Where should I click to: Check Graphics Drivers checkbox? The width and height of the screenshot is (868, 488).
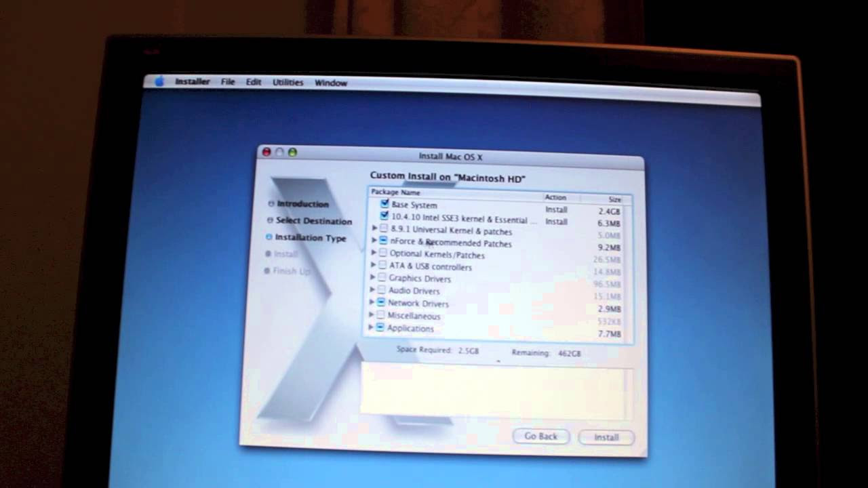click(382, 277)
